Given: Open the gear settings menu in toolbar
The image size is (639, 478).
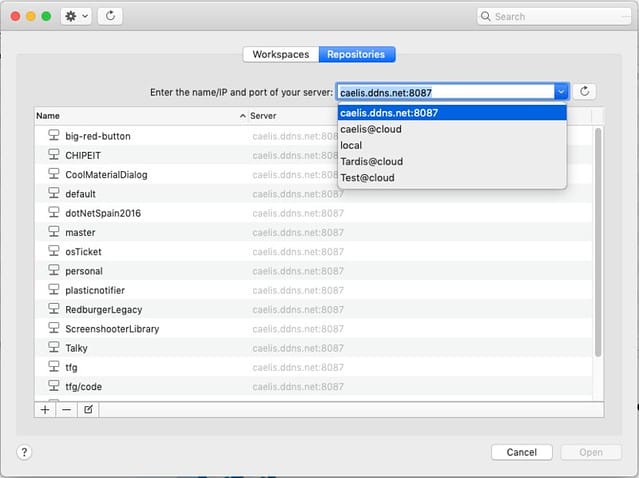Looking at the screenshot, I should click(x=76, y=16).
